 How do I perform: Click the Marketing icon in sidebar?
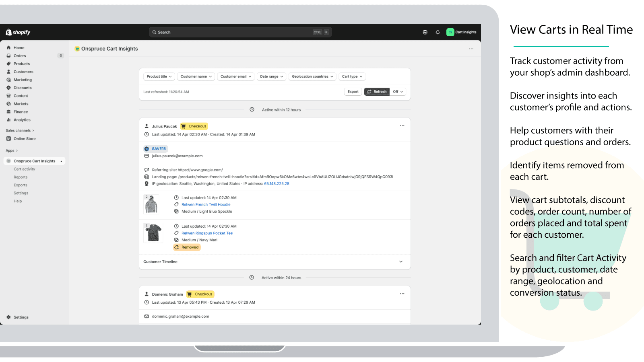tap(8, 80)
